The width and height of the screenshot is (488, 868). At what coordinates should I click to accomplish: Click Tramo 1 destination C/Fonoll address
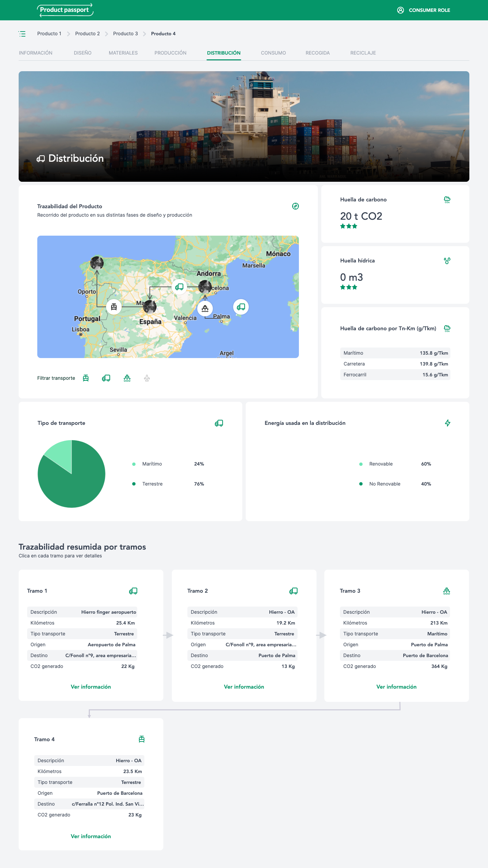[101, 655]
